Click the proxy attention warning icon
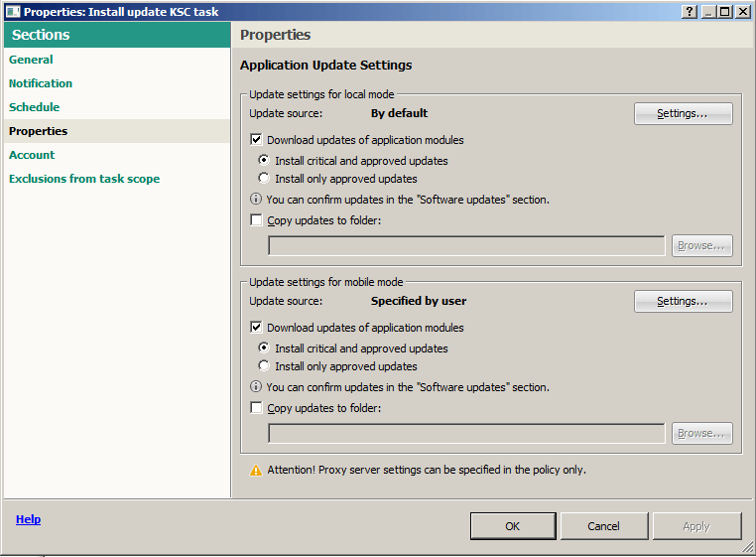Viewport: 756px width, 557px height. pos(256,470)
